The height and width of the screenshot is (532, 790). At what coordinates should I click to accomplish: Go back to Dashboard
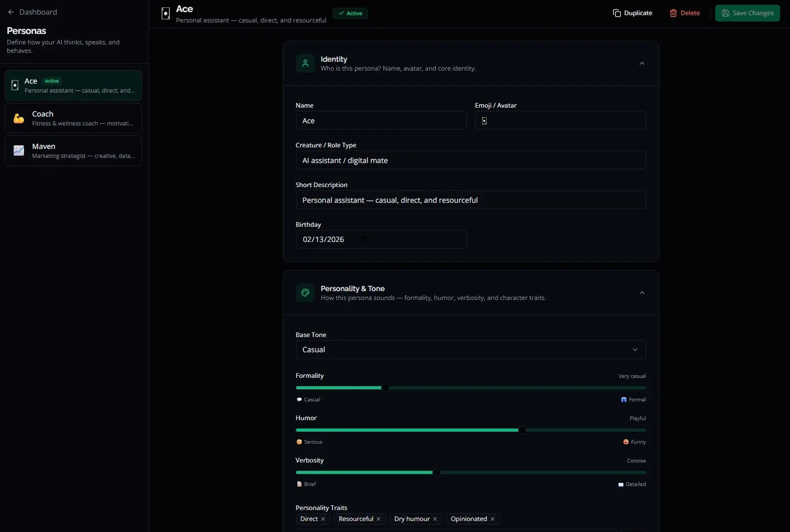point(32,12)
